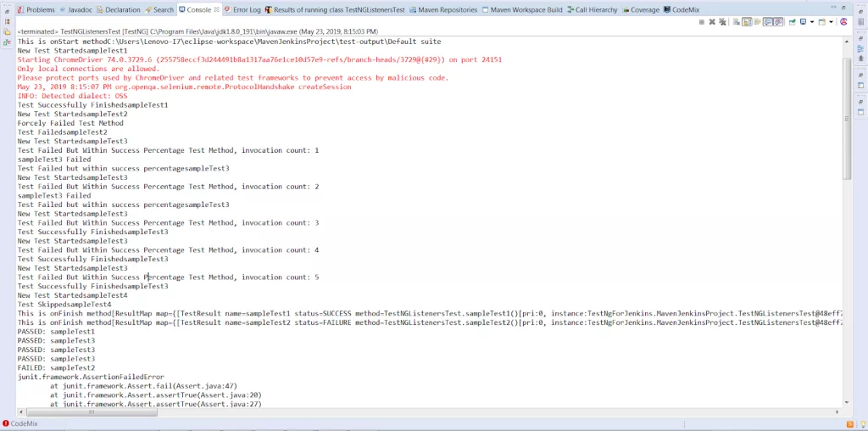Remove all terminated launches with double-X icon
Image resolution: width=868 pixels, height=431 pixels.
pos(722,22)
